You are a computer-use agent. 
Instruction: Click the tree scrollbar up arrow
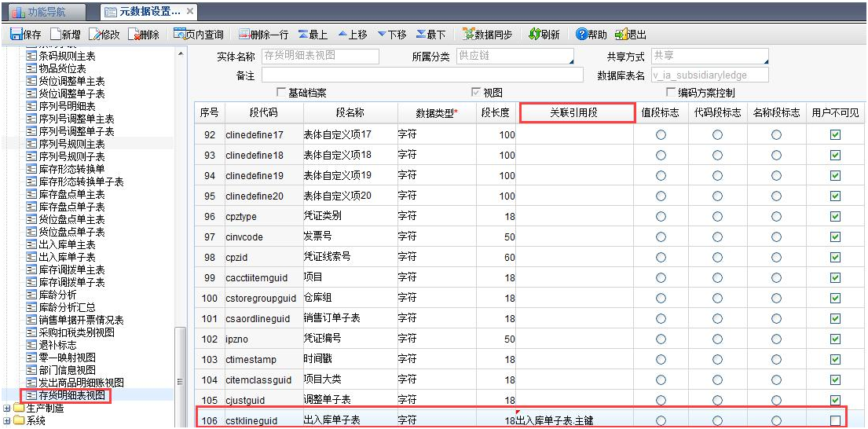pyautogui.click(x=180, y=53)
